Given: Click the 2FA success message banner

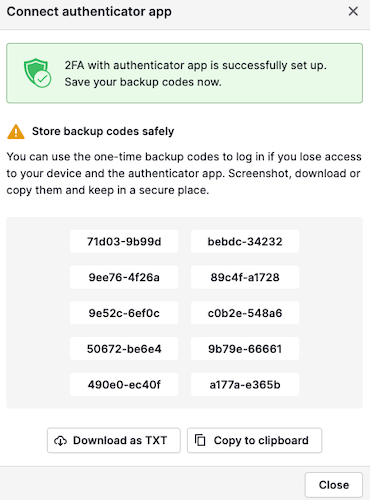Looking at the screenshot, I should click(184, 73).
